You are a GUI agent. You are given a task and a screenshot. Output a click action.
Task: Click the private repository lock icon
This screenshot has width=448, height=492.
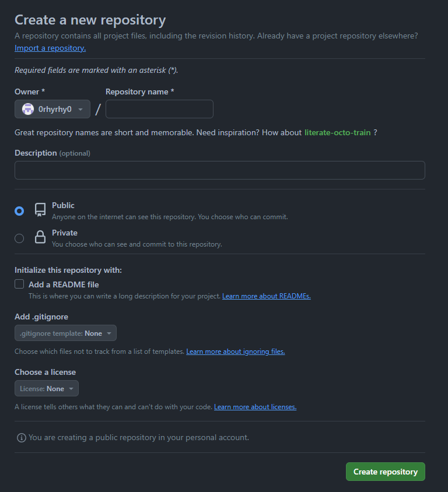coord(40,237)
